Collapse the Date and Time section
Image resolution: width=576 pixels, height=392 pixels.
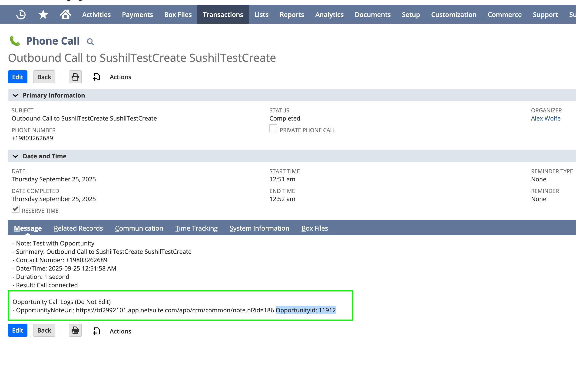pyautogui.click(x=15, y=156)
